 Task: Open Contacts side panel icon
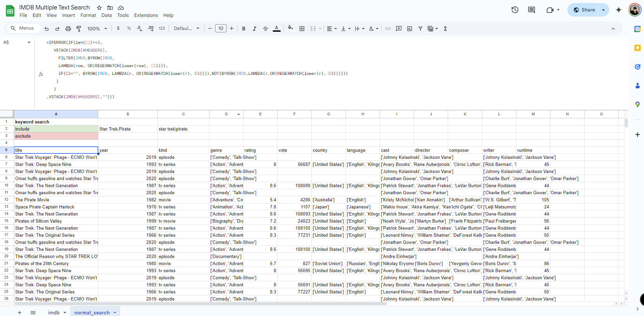tap(638, 86)
